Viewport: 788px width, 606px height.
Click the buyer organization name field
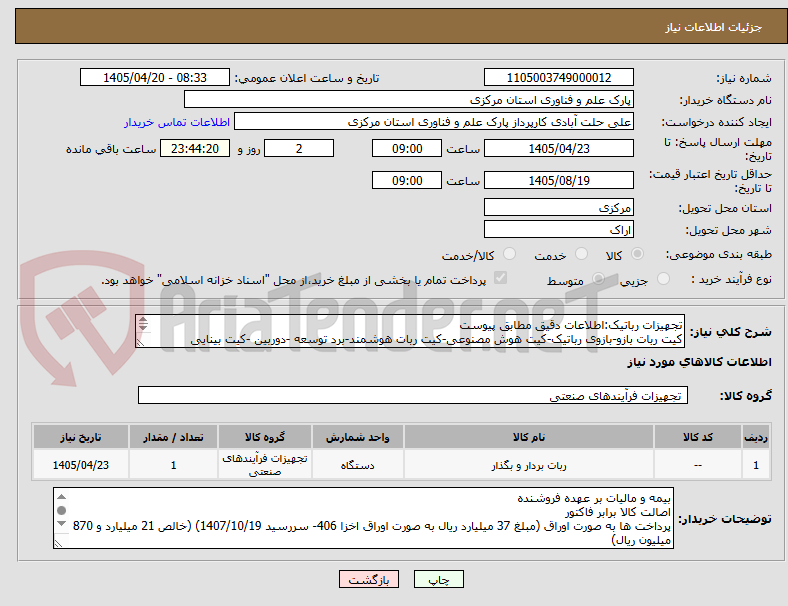tap(409, 99)
